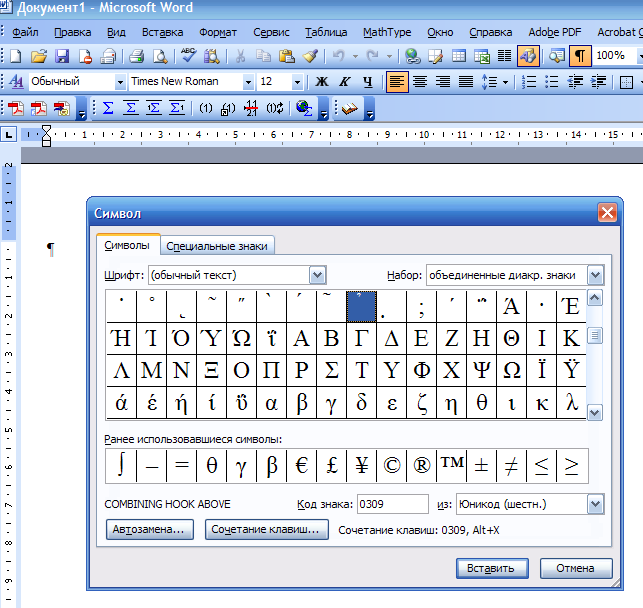The image size is (643, 608).
Task: Align text to the left
Action: coord(397,82)
